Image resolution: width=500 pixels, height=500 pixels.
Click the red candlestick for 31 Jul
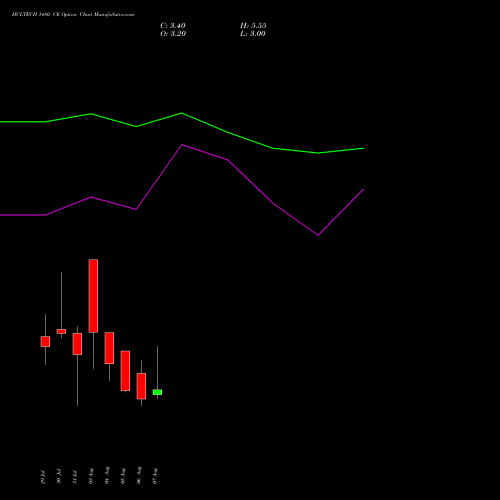pos(77,344)
